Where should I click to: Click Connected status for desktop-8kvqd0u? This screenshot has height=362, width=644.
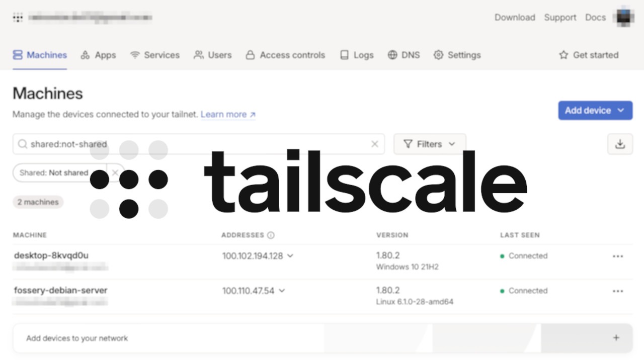tap(524, 256)
